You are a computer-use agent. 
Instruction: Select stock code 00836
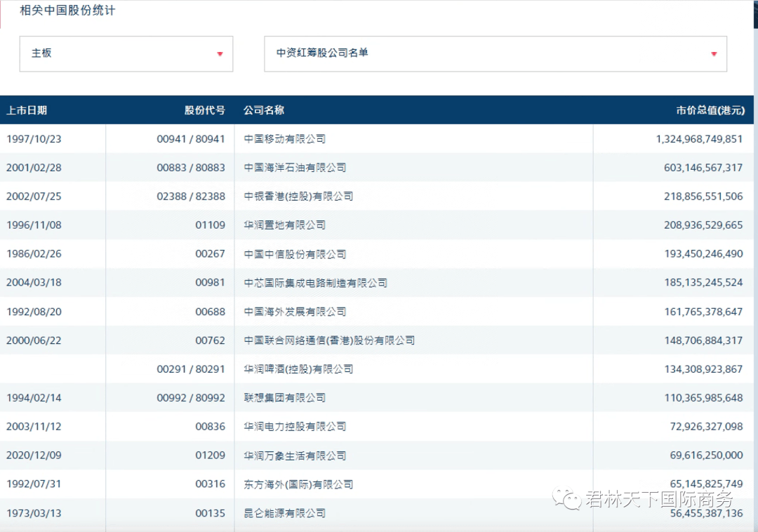[x=211, y=427]
